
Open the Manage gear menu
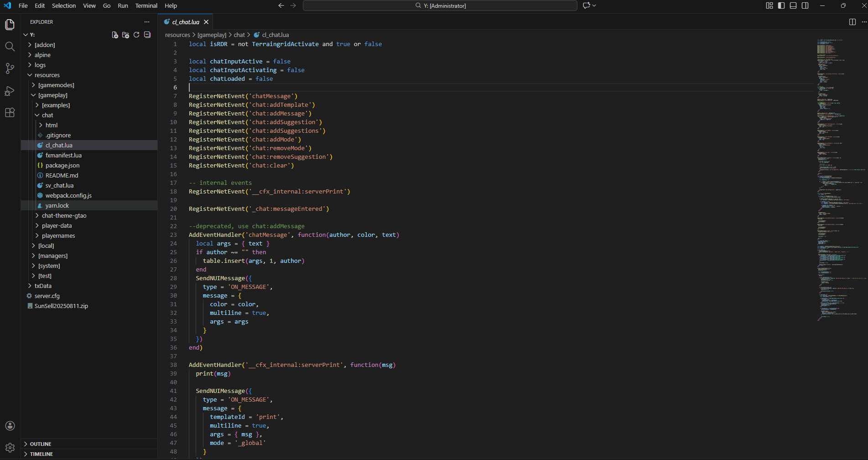[x=10, y=448]
